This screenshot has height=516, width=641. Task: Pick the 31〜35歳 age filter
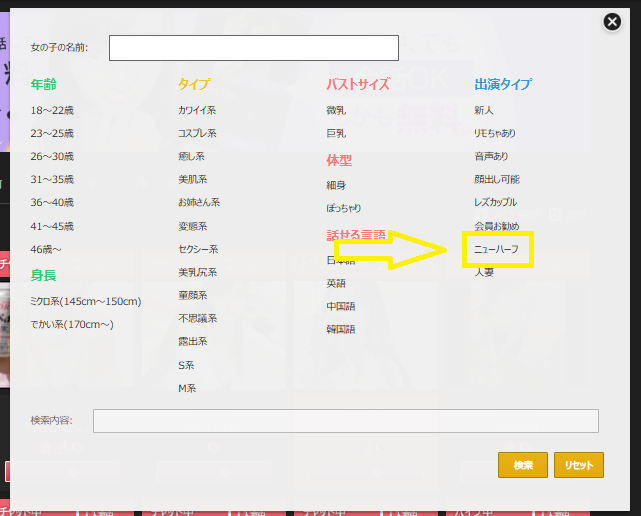pos(52,179)
